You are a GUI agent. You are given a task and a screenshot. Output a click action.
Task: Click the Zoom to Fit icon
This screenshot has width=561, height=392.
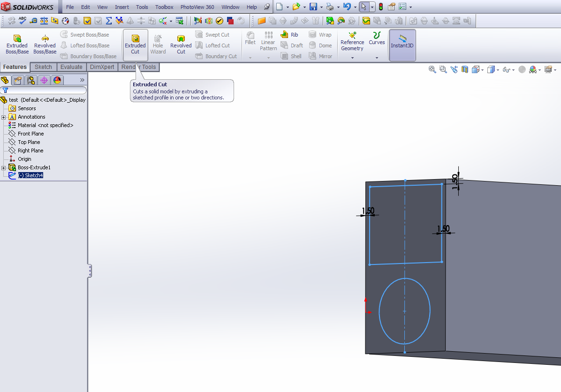coord(432,69)
